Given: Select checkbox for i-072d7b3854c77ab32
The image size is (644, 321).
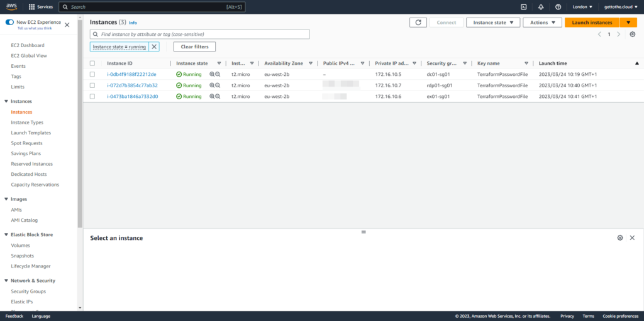Looking at the screenshot, I should [x=92, y=85].
